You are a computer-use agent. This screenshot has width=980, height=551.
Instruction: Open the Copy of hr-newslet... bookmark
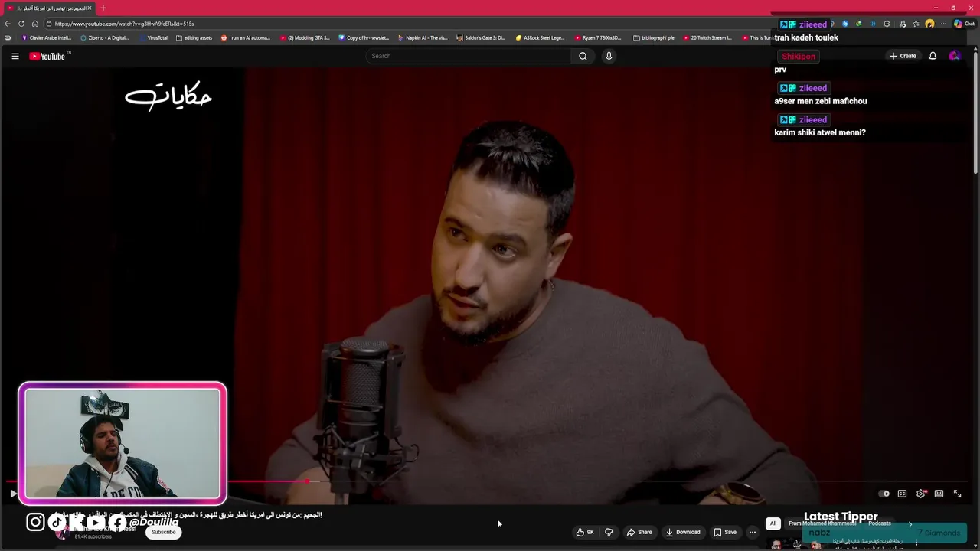coord(364,37)
